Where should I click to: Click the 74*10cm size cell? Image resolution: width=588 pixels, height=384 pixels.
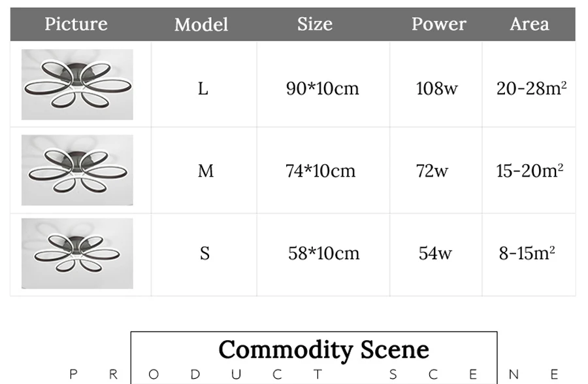320,171
